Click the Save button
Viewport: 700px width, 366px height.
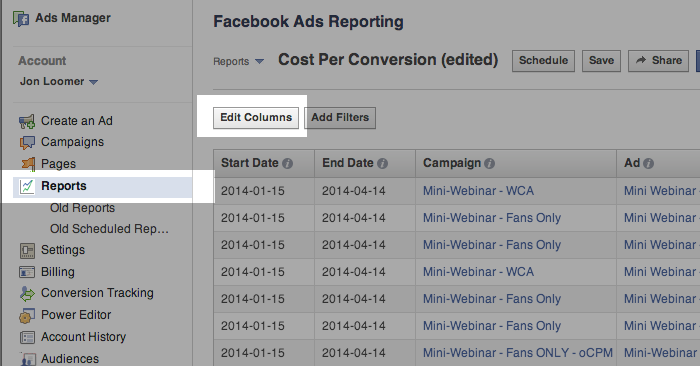tap(601, 61)
